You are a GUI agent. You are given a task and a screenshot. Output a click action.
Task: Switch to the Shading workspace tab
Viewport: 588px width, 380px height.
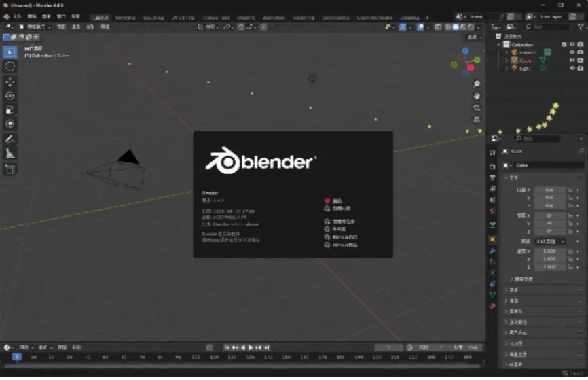pos(246,18)
